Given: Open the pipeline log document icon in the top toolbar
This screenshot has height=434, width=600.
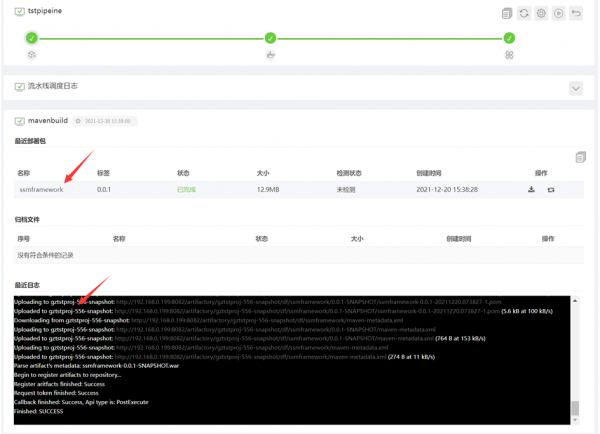Looking at the screenshot, I should [x=507, y=13].
